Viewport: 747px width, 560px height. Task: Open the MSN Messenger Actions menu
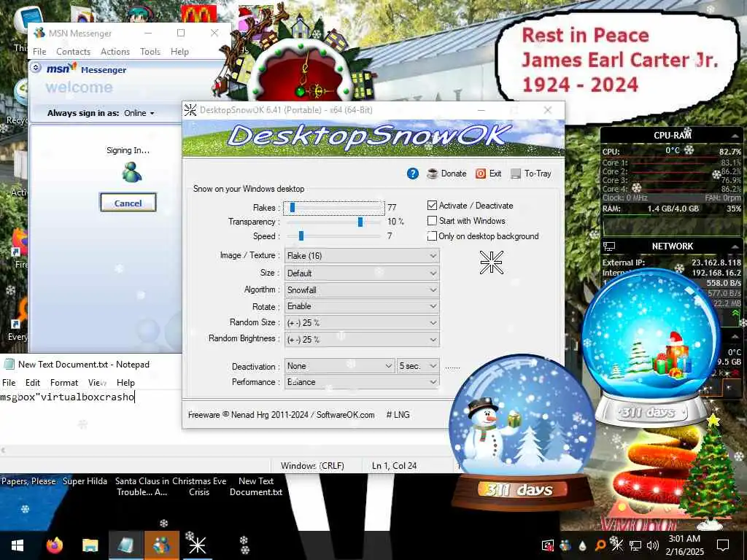click(115, 52)
